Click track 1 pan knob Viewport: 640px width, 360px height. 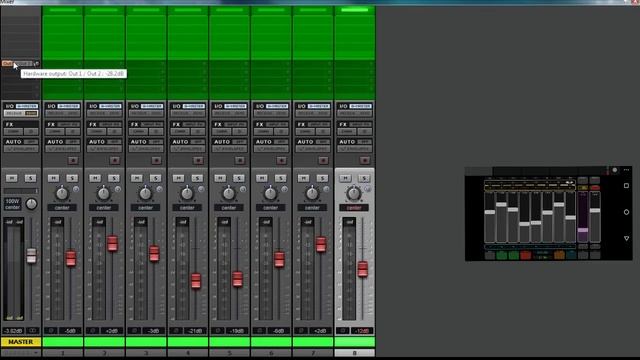(x=62, y=193)
